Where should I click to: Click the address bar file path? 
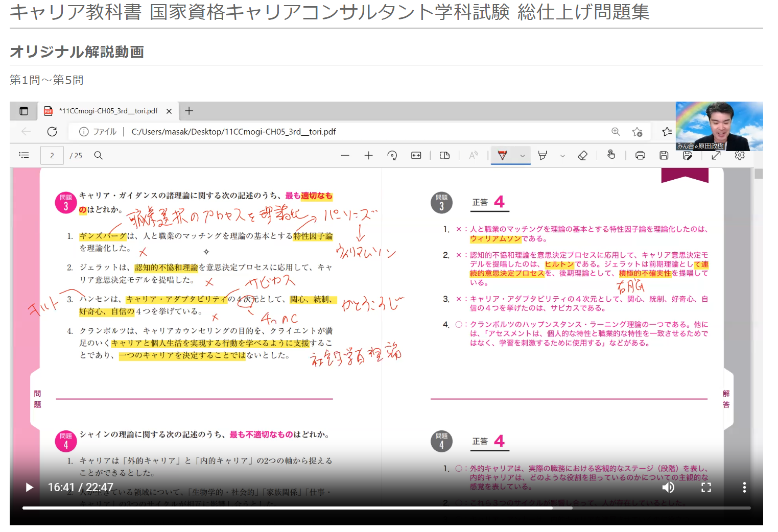click(233, 132)
